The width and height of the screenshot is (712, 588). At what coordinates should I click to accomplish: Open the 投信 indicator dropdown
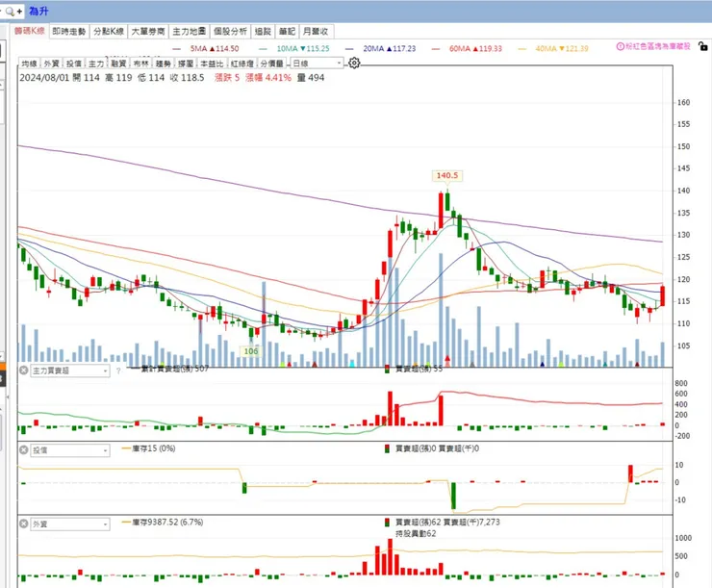(70, 450)
